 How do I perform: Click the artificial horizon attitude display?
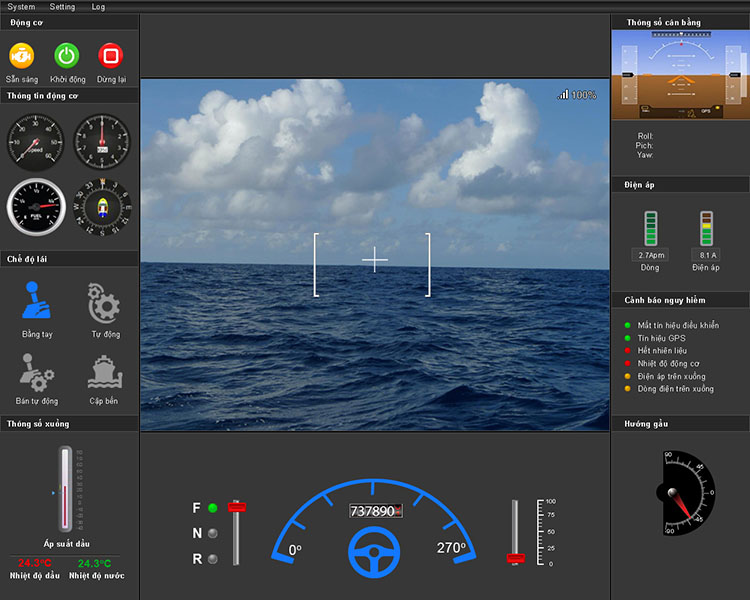(680, 75)
